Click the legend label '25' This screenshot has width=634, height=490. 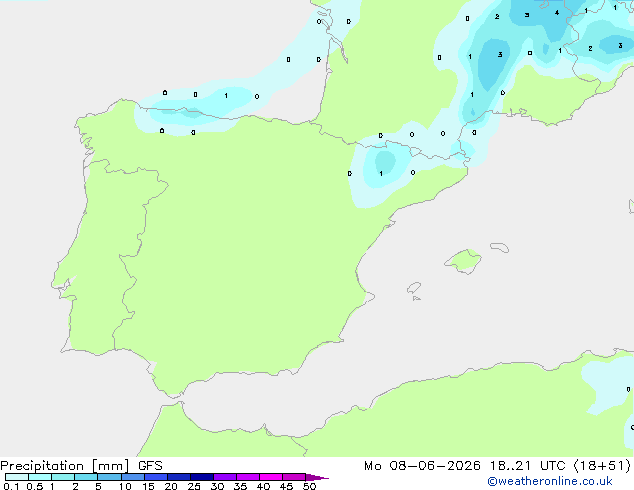pyautogui.click(x=194, y=486)
